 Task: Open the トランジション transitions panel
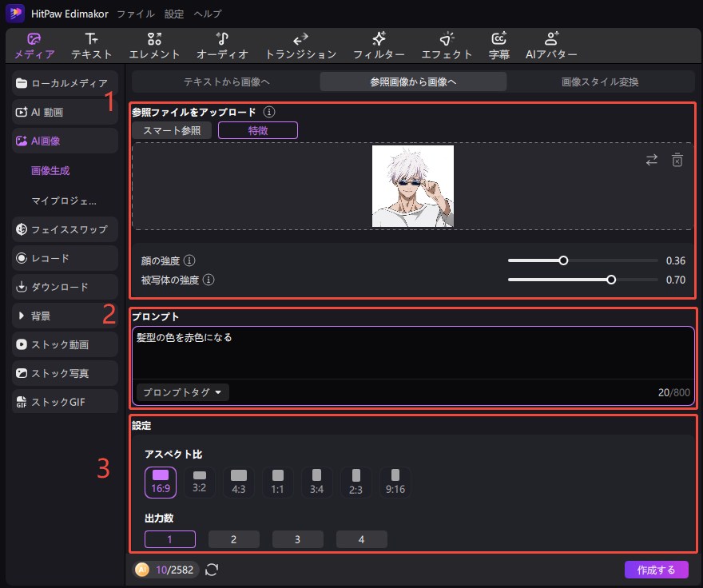[x=300, y=46]
